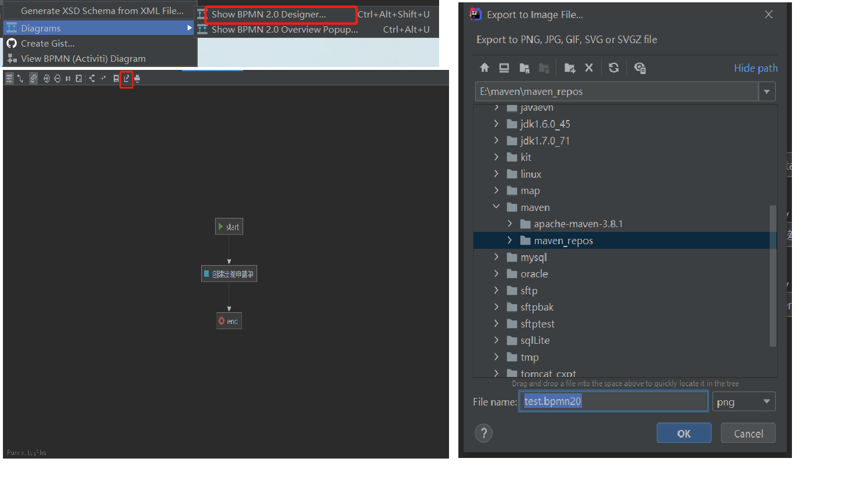Viewport: 845px width, 504px height.
Task: Apply current layout with the branch icon
Action: click(x=92, y=78)
